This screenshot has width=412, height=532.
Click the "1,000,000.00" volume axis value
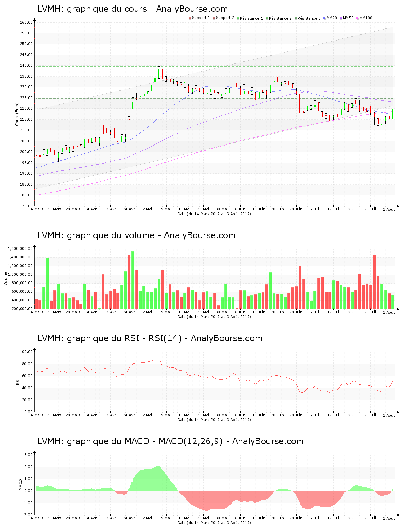click(21, 274)
